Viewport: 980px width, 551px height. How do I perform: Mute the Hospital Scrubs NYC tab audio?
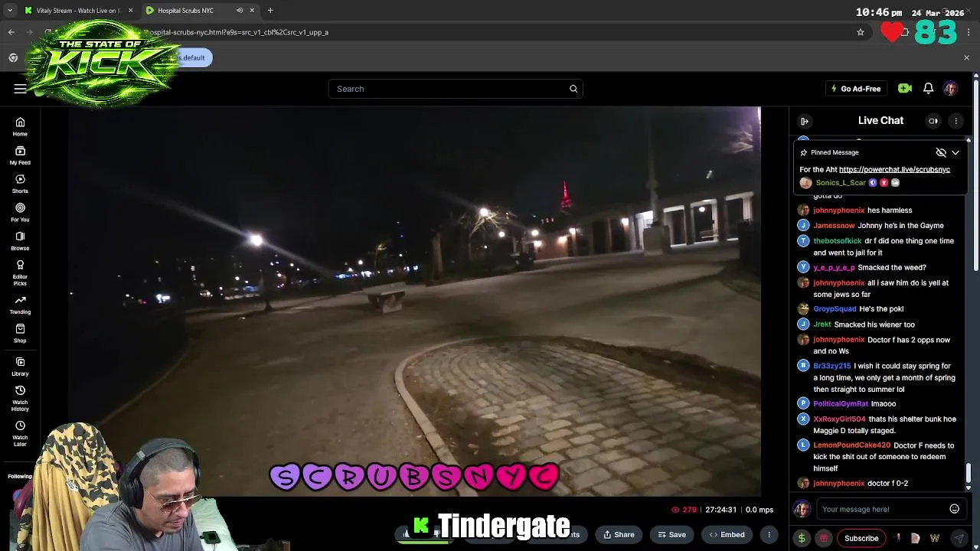point(240,11)
